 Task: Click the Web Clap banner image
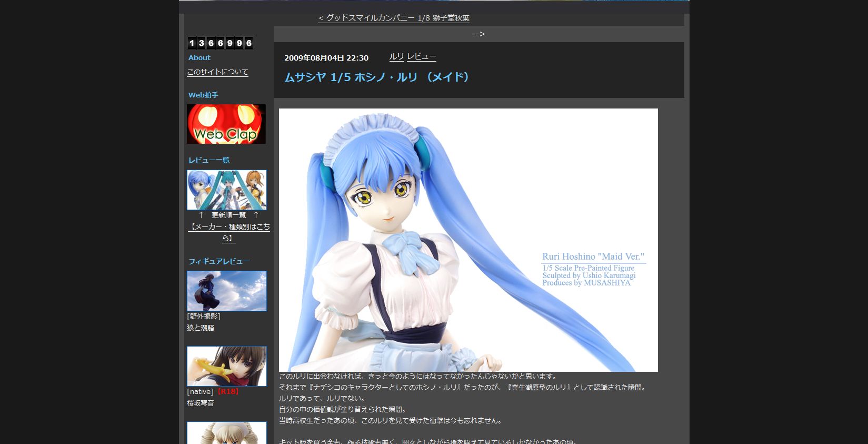coord(226,124)
